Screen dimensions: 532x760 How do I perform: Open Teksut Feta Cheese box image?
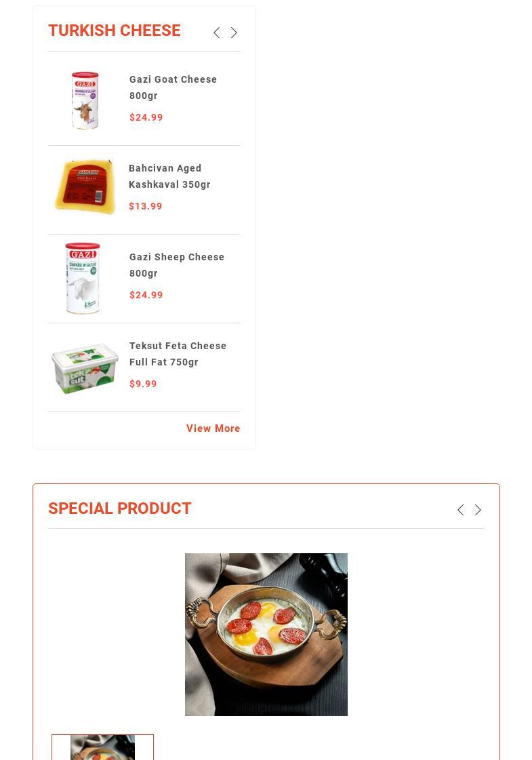click(x=85, y=368)
